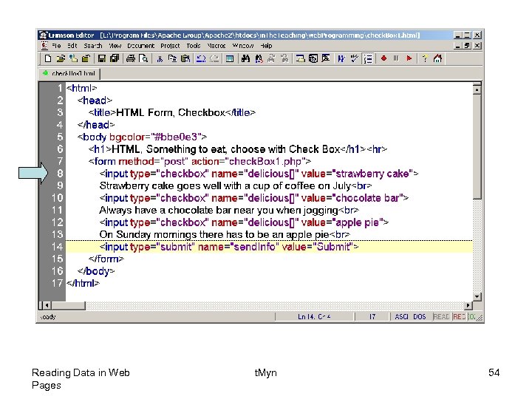
Task: Click the Spell Check icon
Action: pyautogui.click(x=354, y=58)
